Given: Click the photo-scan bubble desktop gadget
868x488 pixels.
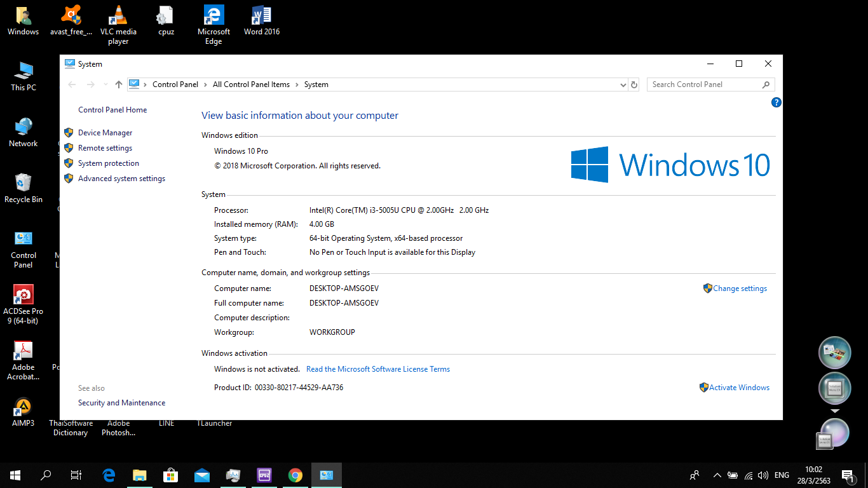Looking at the screenshot, I should coord(834,353).
